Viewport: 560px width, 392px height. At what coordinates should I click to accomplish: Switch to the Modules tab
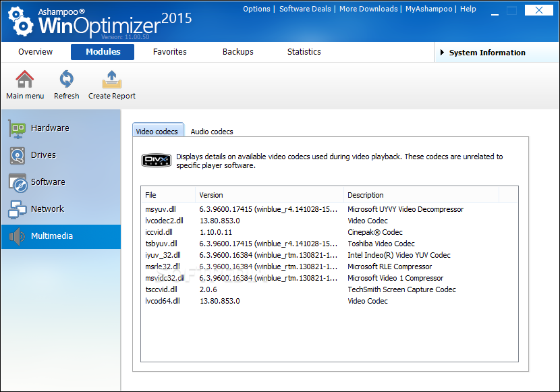[103, 52]
